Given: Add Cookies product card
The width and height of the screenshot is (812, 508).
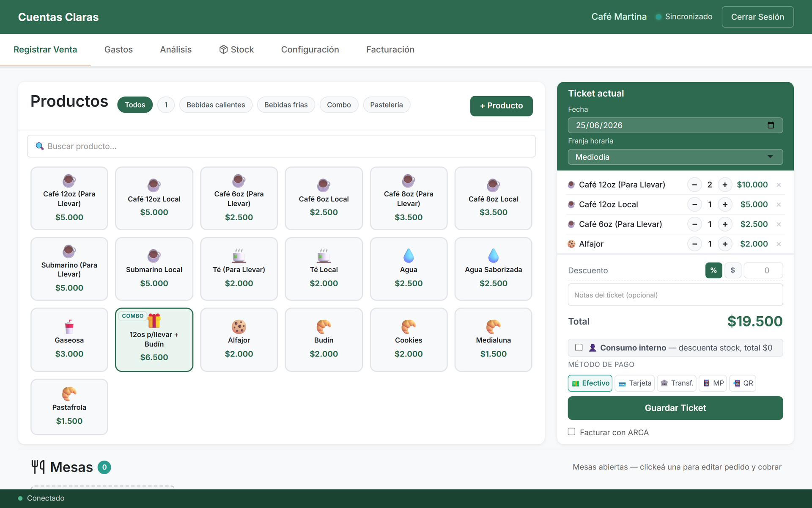Looking at the screenshot, I should [409, 340].
